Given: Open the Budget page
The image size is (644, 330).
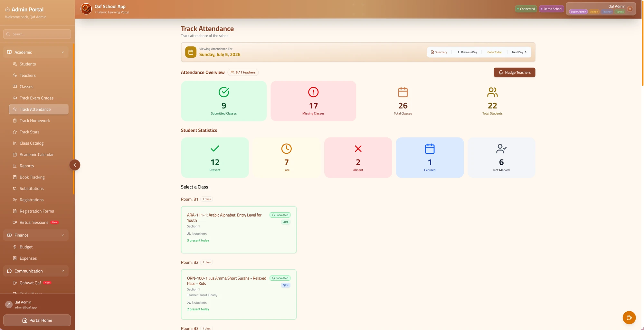Looking at the screenshot, I should tap(39, 247).
